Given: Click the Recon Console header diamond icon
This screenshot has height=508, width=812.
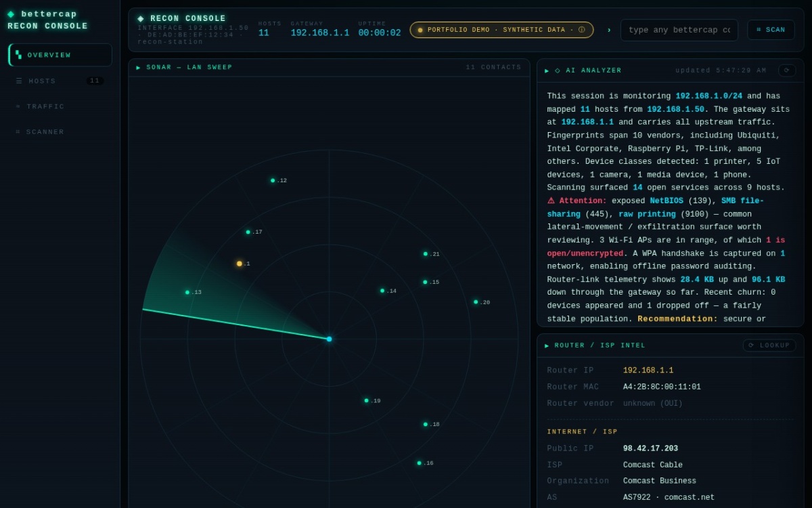Looking at the screenshot, I should (x=141, y=19).
